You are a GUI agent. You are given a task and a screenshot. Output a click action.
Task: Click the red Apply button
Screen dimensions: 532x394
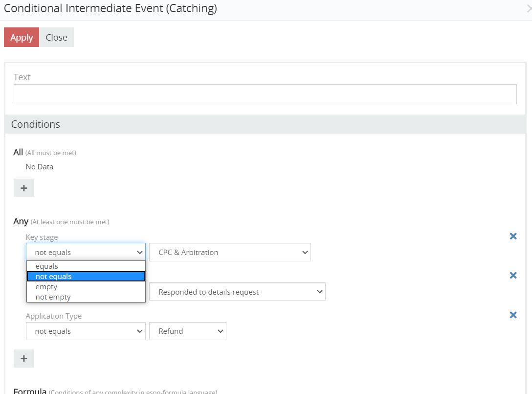(x=22, y=38)
